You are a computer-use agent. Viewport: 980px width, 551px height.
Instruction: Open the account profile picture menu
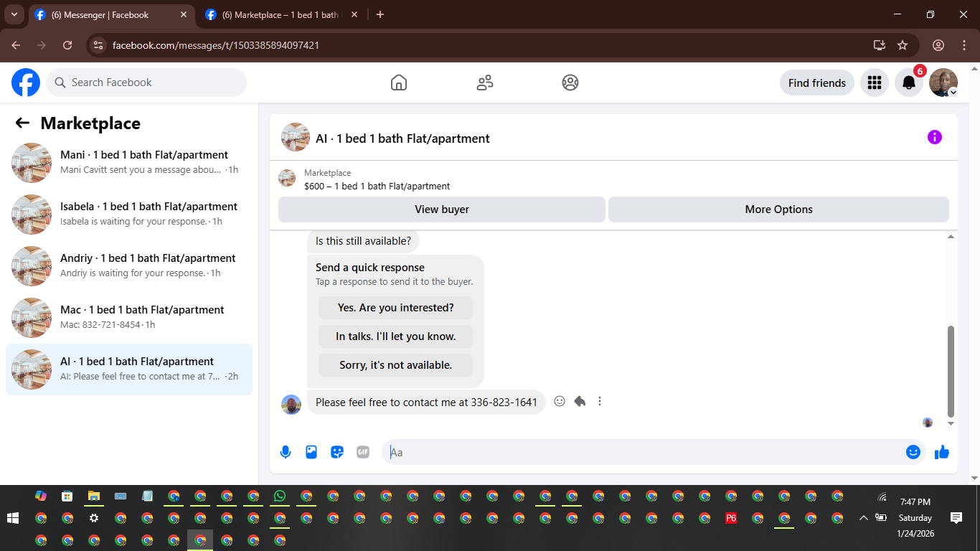943,83
